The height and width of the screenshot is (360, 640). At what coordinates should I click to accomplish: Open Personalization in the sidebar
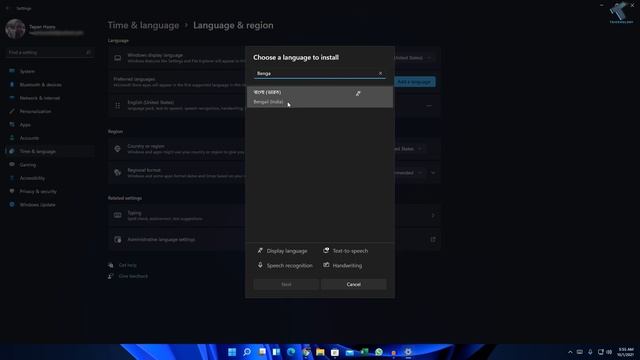coord(49,111)
